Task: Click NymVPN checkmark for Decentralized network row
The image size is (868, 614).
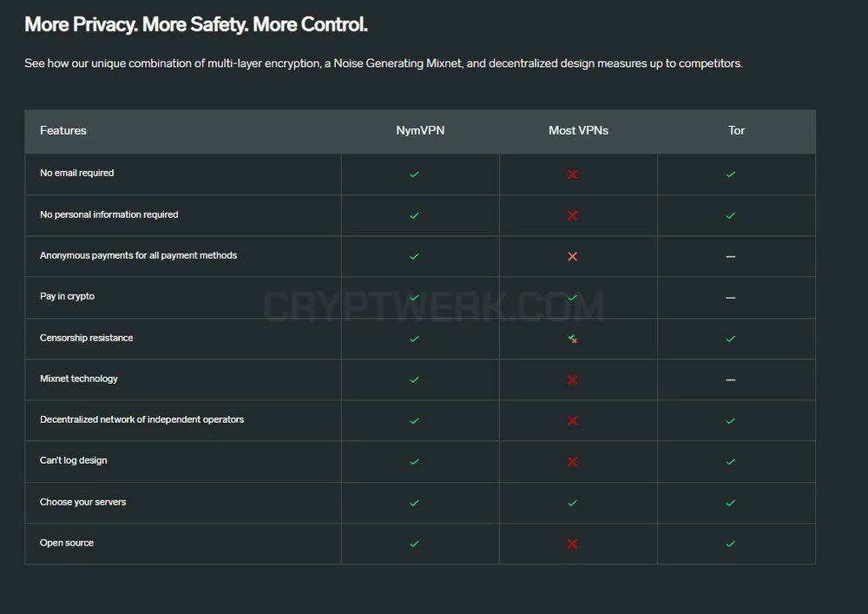Action: click(x=414, y=421)
